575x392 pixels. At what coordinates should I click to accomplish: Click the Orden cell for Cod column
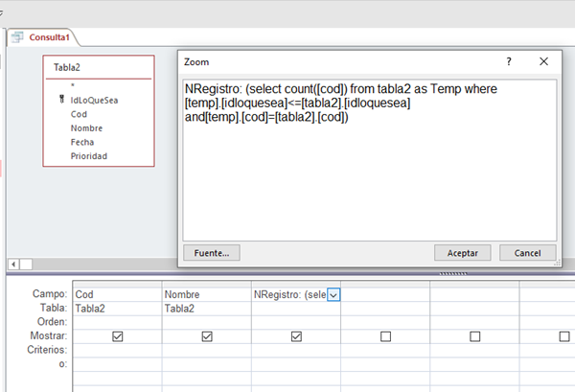[x=117, y=322]
